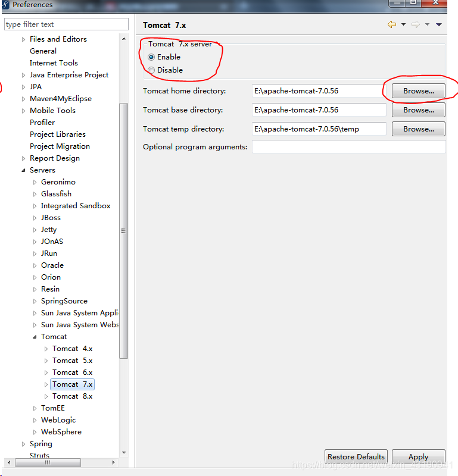Expand the Maven4MyEclipse node
The image size is (458, 476).
(23, 99)
